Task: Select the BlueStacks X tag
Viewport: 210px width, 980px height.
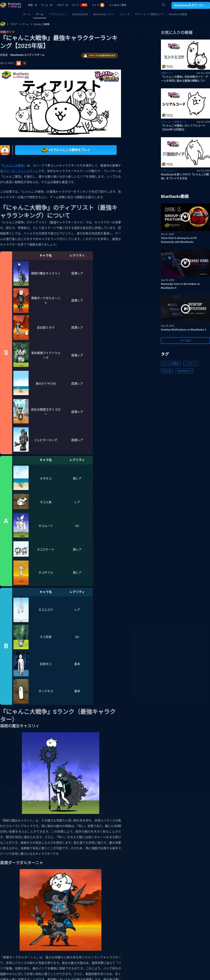Action: (x=184, y=371)
